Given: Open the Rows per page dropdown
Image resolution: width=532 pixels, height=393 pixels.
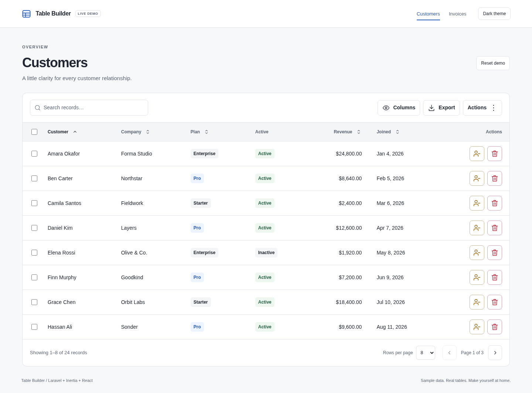Looking at the screenshot, I should pos(426,353).
